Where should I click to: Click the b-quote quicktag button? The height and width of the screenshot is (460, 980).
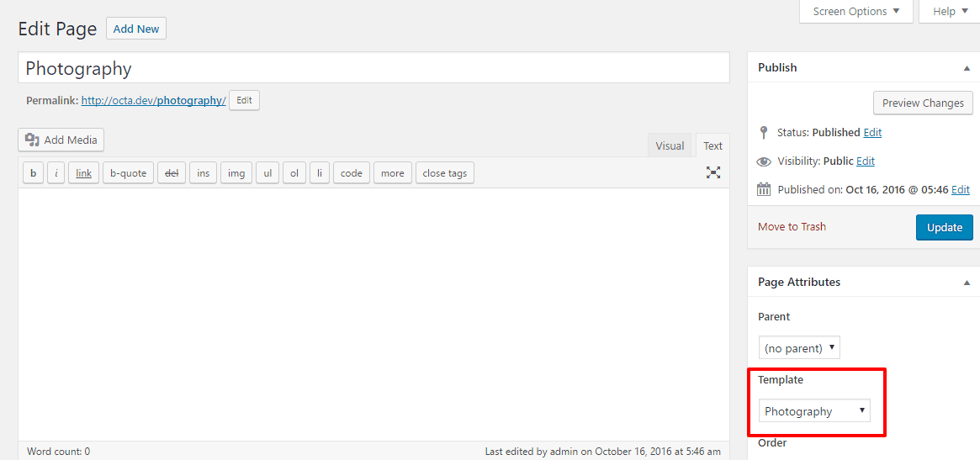128,173
